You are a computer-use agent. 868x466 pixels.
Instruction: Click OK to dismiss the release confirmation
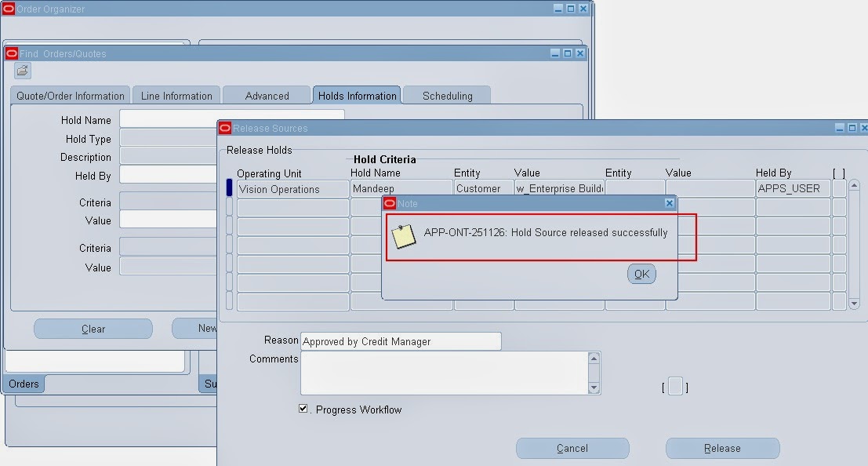coord(641,274)
